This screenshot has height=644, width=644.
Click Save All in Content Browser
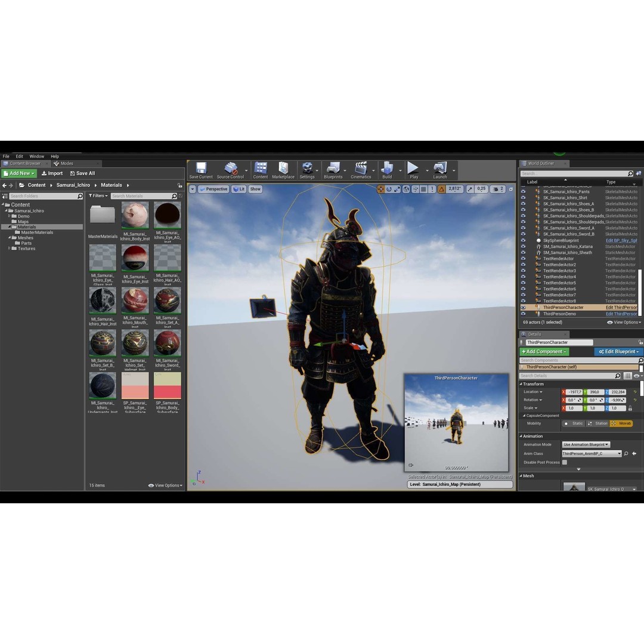coord(82,174)
